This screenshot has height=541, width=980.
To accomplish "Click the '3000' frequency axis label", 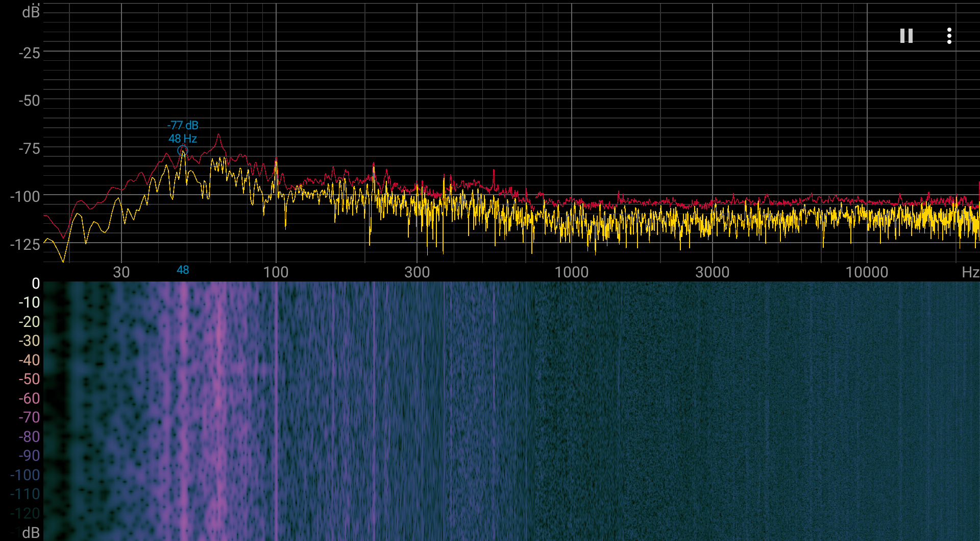I will point(713,272).
